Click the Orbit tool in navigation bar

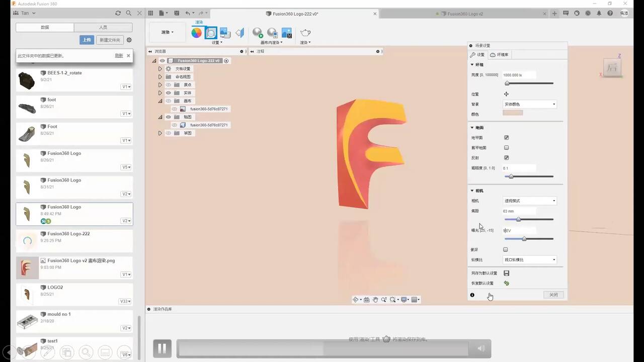tap(356, 300)
